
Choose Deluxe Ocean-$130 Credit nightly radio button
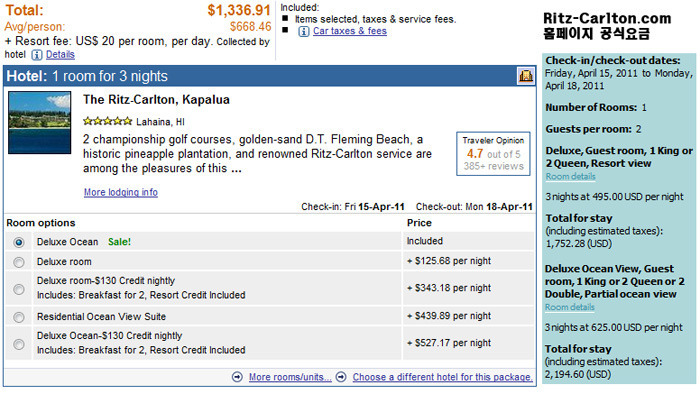point(19,344)
